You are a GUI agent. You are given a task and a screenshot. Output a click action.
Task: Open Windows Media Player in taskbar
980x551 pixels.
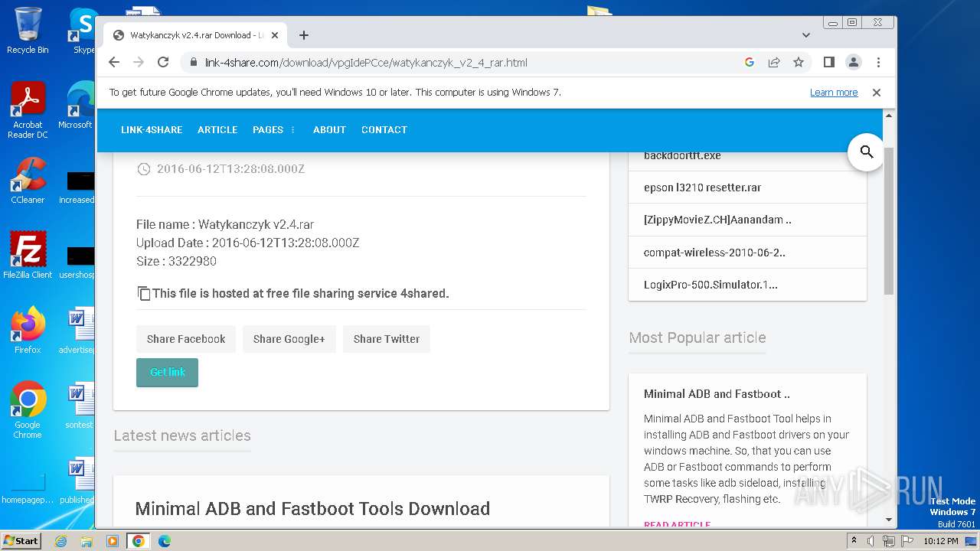pyautogui.click(x=113, y=541)
